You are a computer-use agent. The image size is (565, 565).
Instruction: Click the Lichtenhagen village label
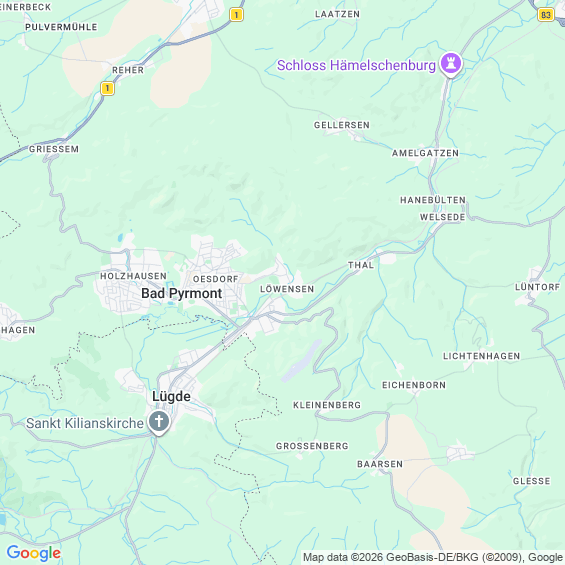tap(481, 356)
